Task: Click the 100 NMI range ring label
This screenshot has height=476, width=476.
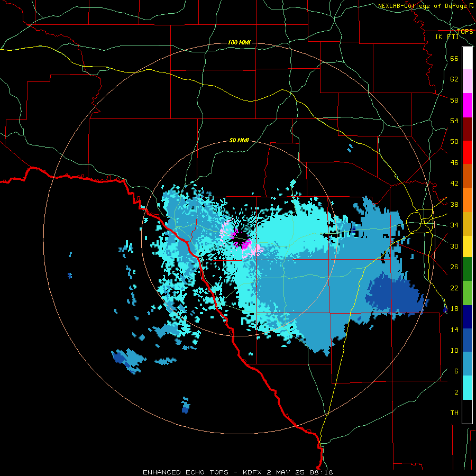Action: [x=239, y=42]
